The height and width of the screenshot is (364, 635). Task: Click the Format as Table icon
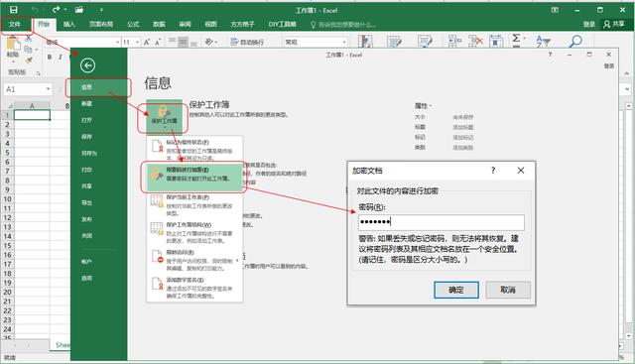click(x=394, y=42)
